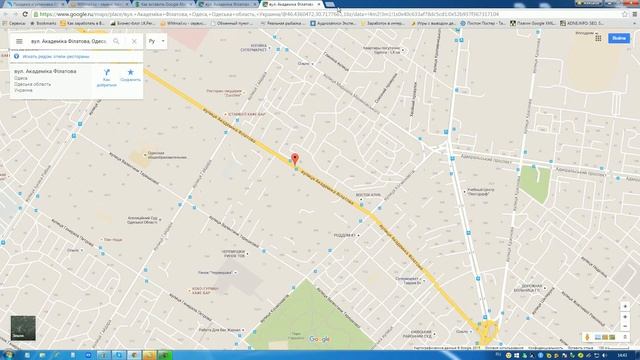Image resolution: width=640 pixels, height=360 pixels.
Task: Open 'Whitmail.ru' bookmark
Action: click(x=182, y=23)
